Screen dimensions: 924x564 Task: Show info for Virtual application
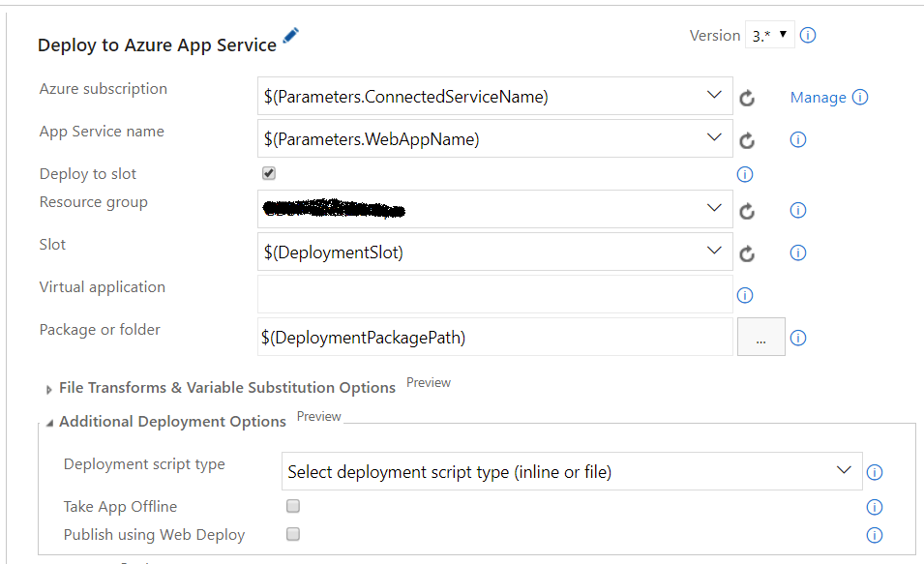pos(745,295)
